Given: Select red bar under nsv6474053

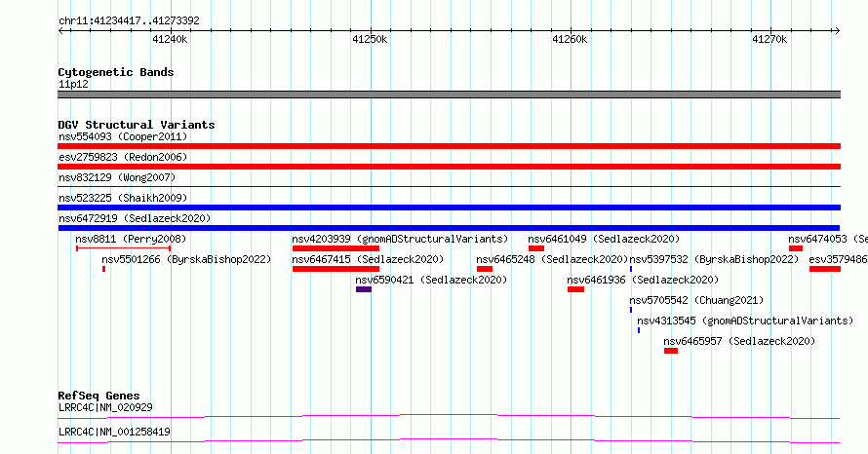Looking at the screenshot, I should (x=796, y=248).
